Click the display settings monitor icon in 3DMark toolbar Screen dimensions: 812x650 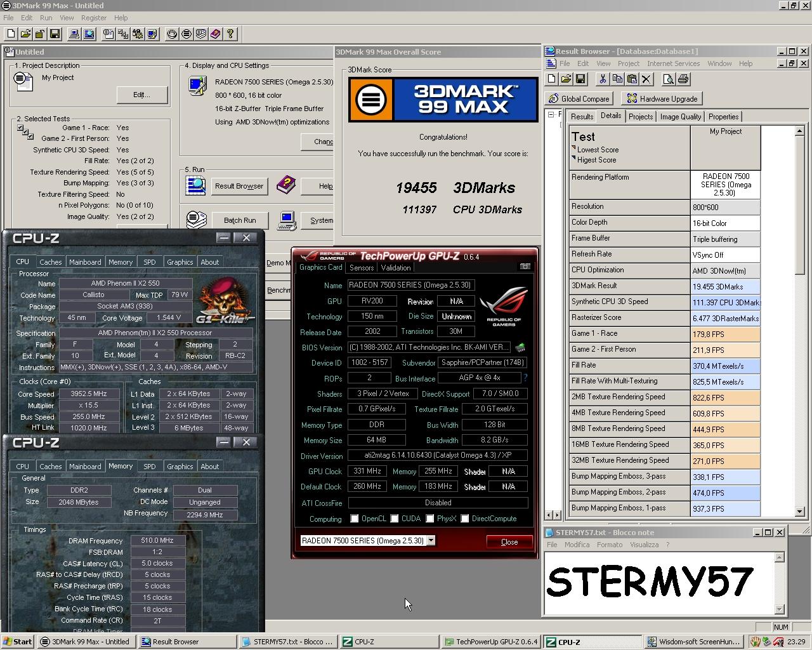(152, 34)
